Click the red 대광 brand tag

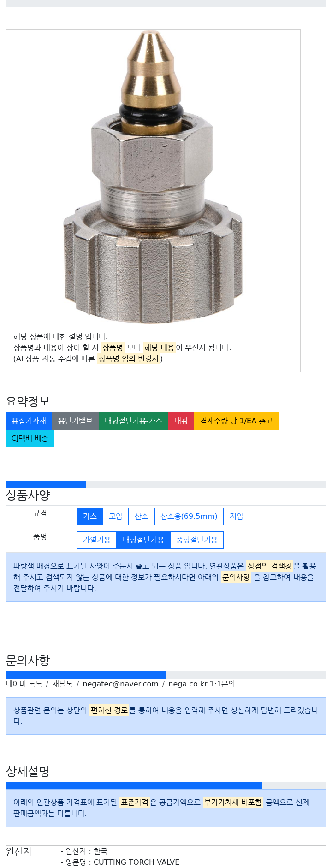pos(181,421)
